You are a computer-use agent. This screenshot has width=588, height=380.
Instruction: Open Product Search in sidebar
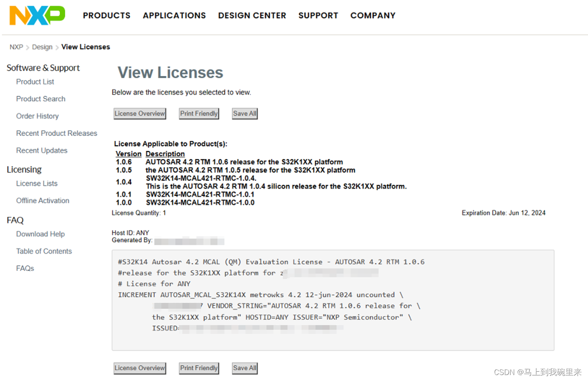coord(41,99)
